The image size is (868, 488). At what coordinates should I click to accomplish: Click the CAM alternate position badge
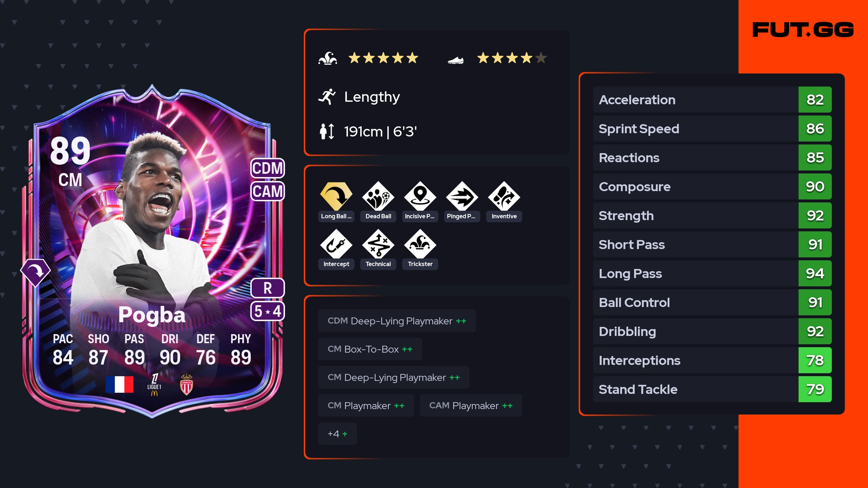pos(268,191)
